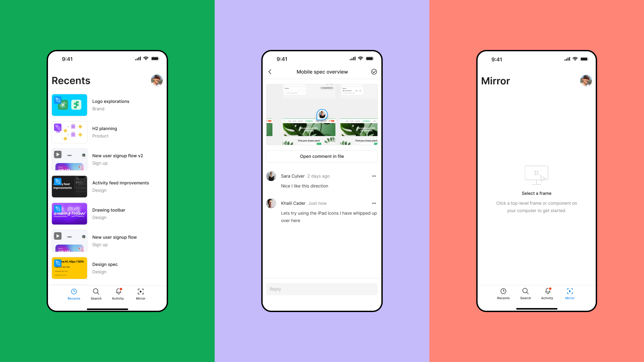Toggle Activity notification badge icon
This screenshot has width=644, height=362.
click(x=118, y=291)
